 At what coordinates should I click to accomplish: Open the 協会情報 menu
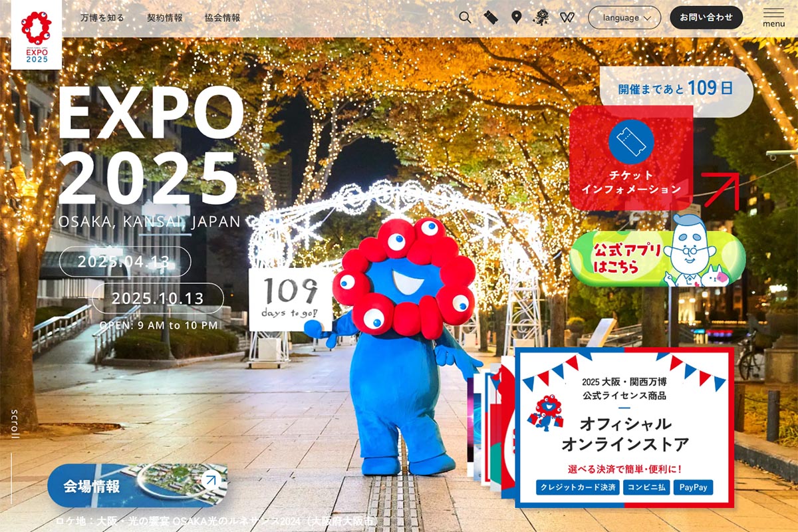(x=223, y=18)
